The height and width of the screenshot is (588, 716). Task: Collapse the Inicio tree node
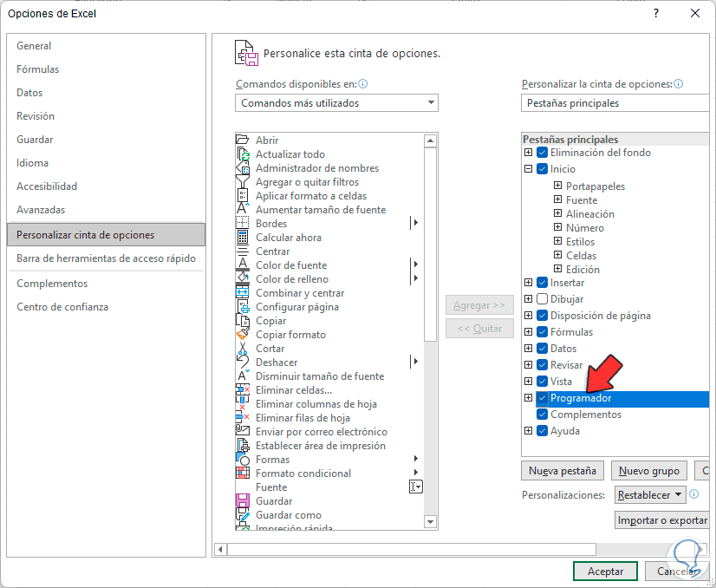point(528,169)
